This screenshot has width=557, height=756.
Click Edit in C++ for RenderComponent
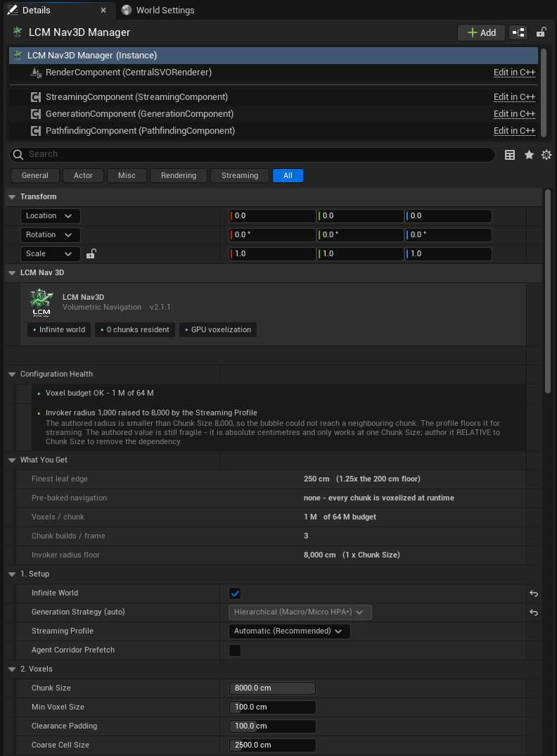coord(514,73)
